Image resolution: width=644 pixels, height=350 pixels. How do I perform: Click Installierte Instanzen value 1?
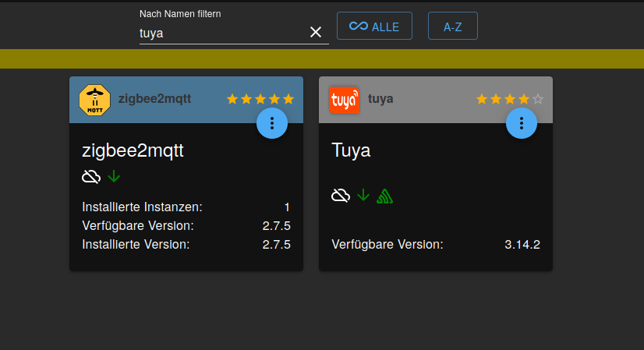(287, 207)
